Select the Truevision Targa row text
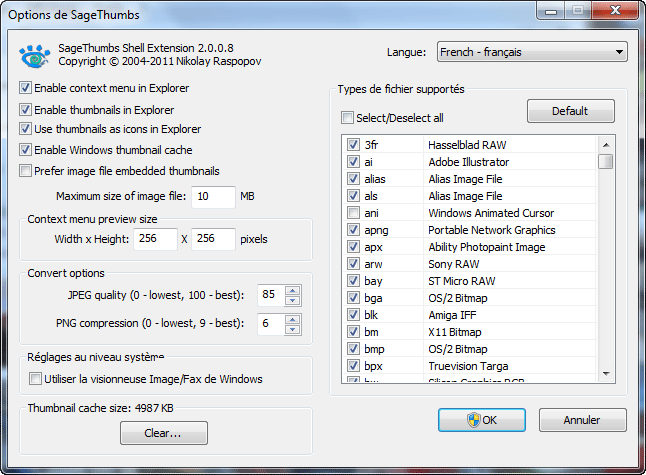The height and width of the screenshot is (475, 646). click(x=468, y=366)
